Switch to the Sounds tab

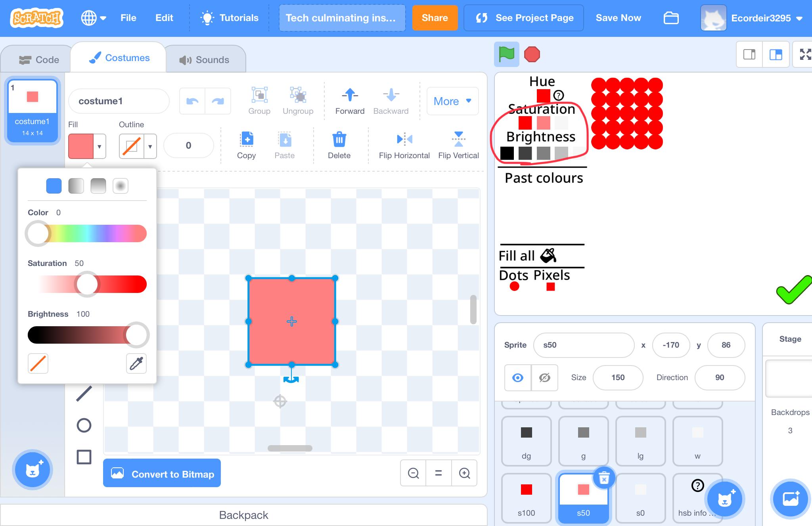point(205,60)
